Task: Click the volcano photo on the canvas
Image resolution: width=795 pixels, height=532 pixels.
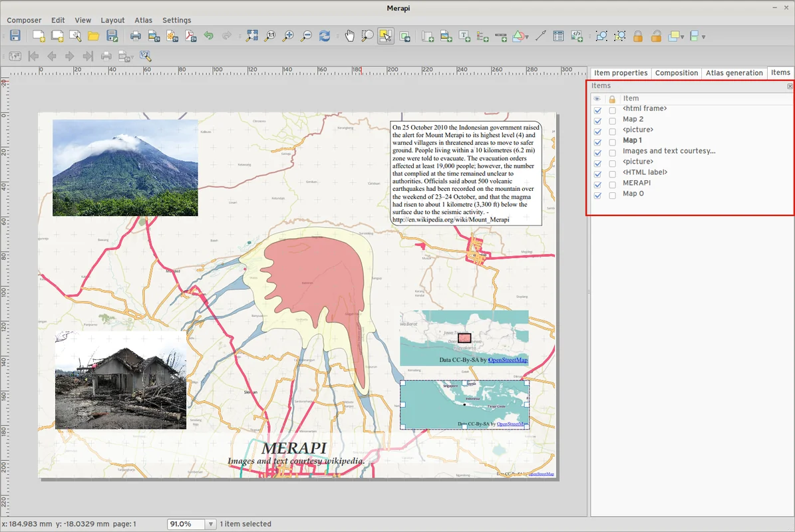Action: coord(125,168)
